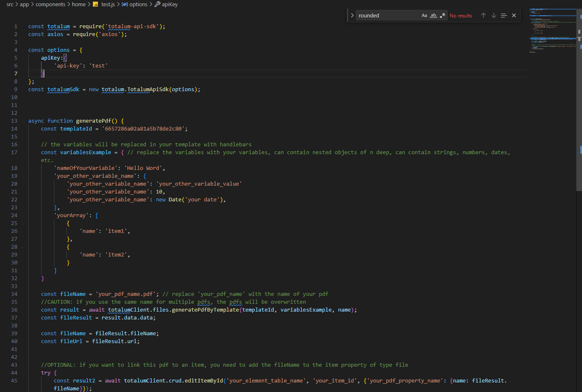Click the //OPTIONAL comment on line 43
This screenshot has width=582, height=392.
(224, 365)
